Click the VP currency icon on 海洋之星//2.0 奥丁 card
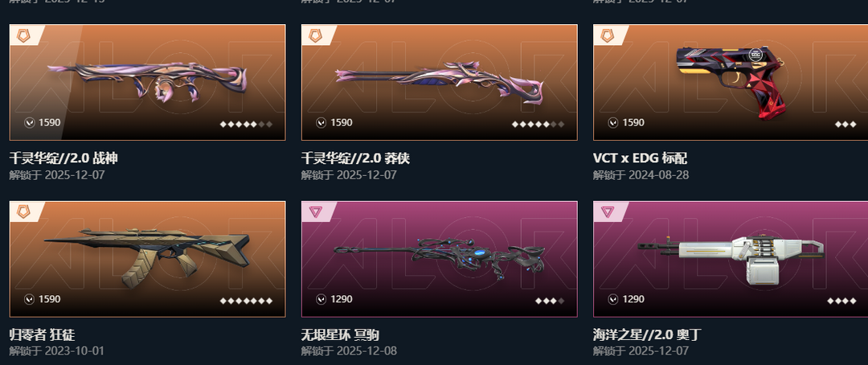Viewport: 868px width, 365px height. point(612,299)
